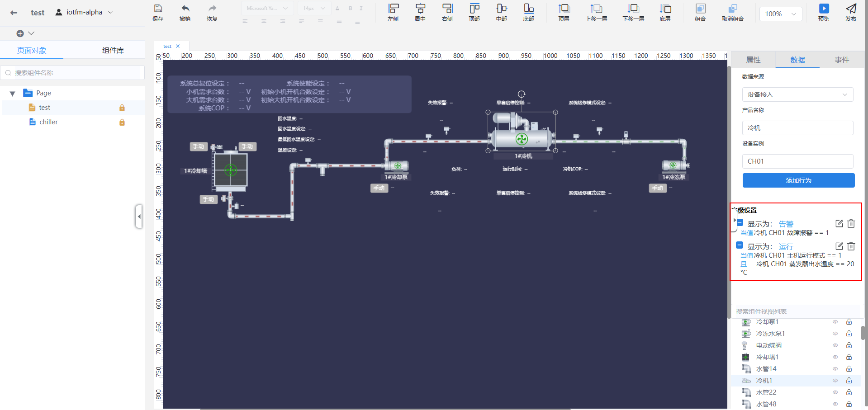
Task: Collapse left sidebar with arrow handle
Action: tap(139, 217)
